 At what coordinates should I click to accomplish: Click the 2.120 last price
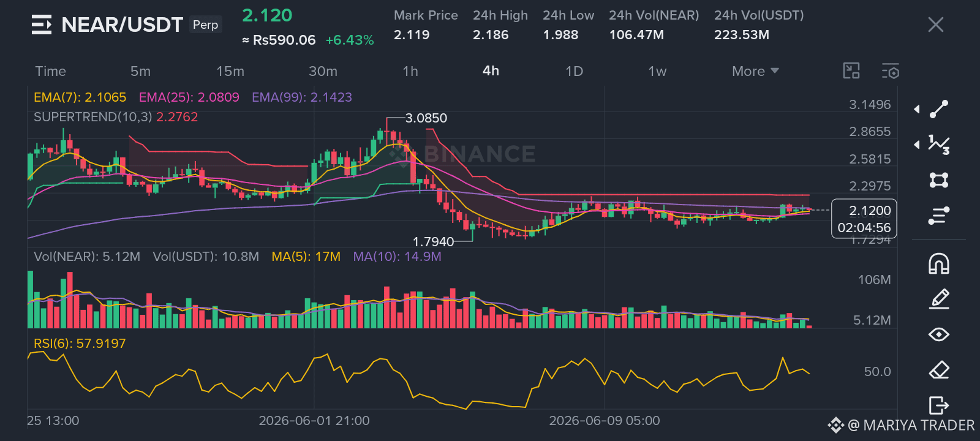point(267,15)
